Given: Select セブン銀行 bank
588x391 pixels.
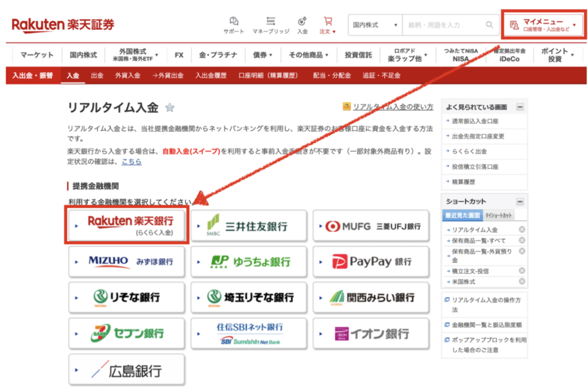Looking at the screenshot, I should (x=127, y=333).
